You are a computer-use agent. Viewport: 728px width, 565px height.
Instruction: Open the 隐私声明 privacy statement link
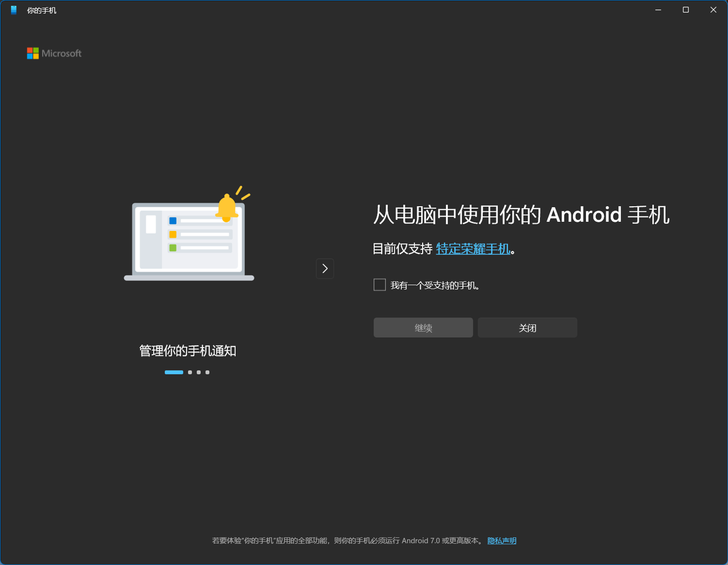pos(502,540)
